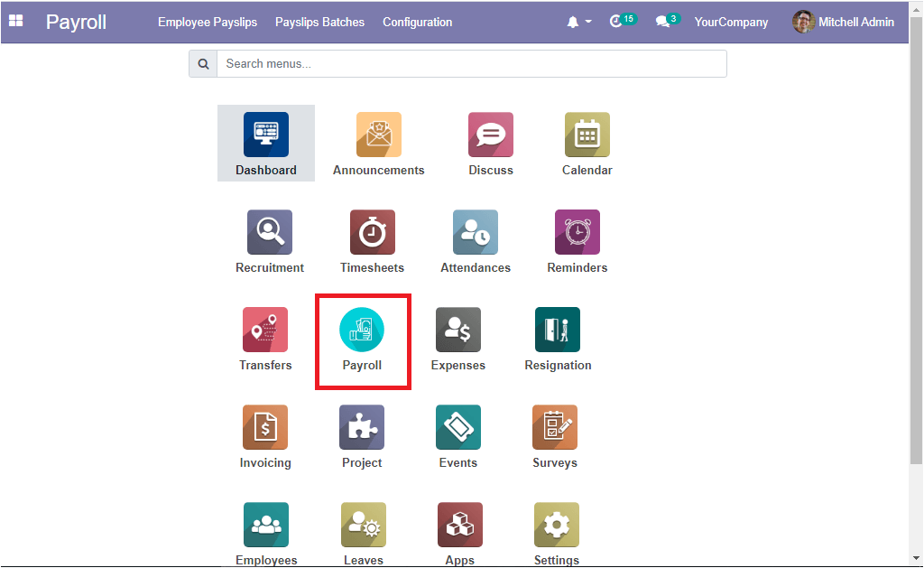
Task: Open the YourCompany company switcher
Action: click(731, 22)
